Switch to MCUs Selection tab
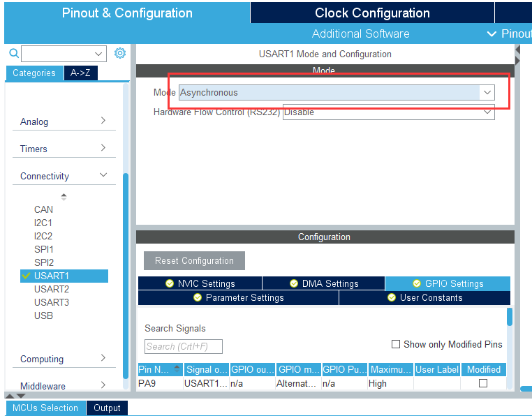 pyautogui.click(x=45, y=408)
